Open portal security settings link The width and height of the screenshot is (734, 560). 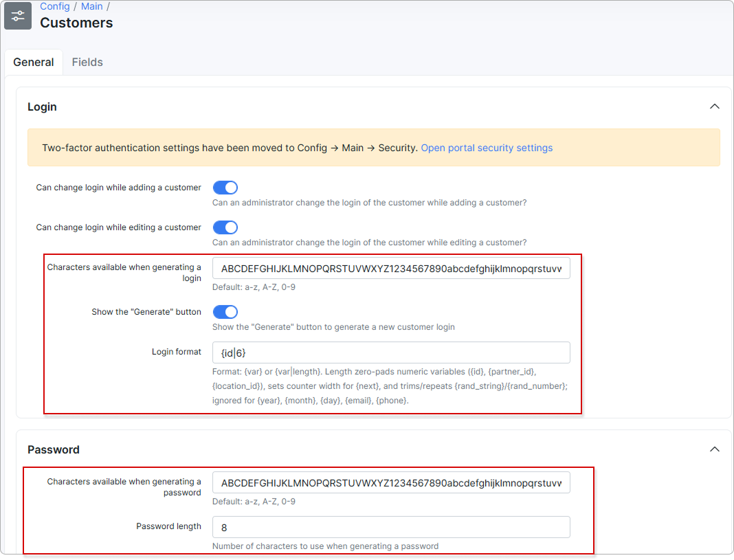487,148
